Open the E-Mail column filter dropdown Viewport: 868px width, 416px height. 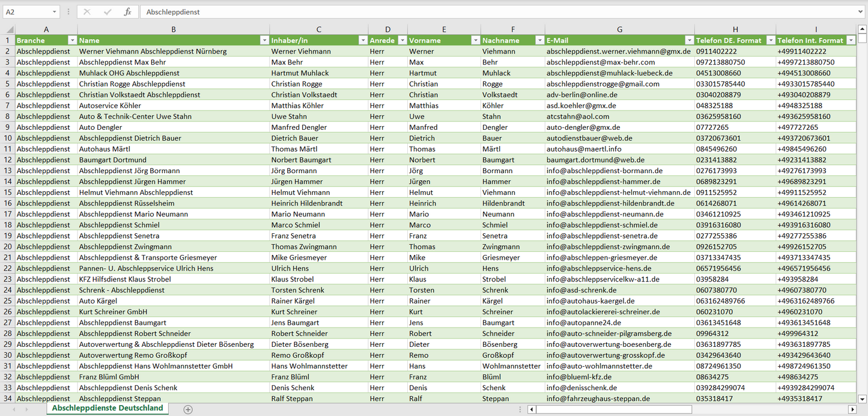click(690, 40)
